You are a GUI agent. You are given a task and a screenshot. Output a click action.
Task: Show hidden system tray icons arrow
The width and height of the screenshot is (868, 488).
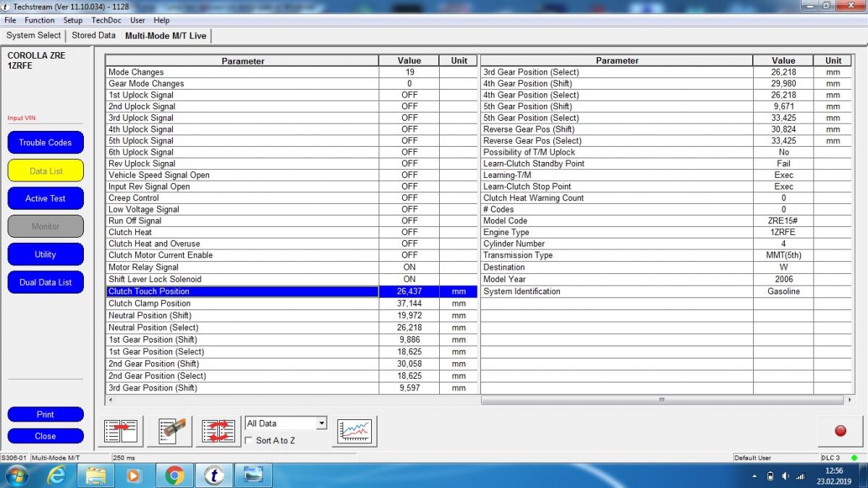pos(754,476)
